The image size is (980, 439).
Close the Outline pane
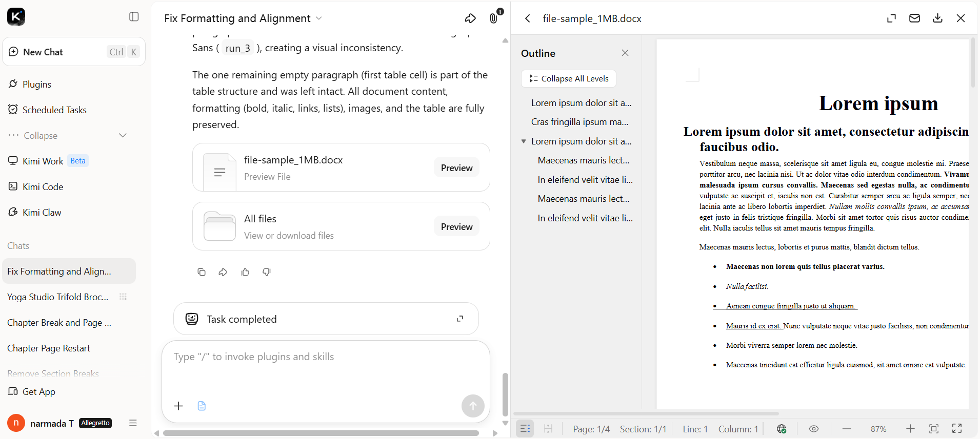click(625, 53)
